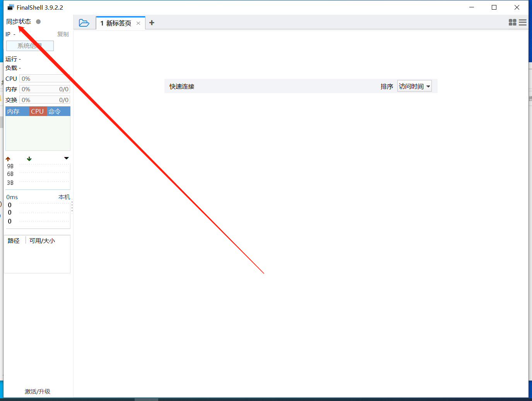Switch to list view layout
The image size is (532, 401).
(523, 22)
